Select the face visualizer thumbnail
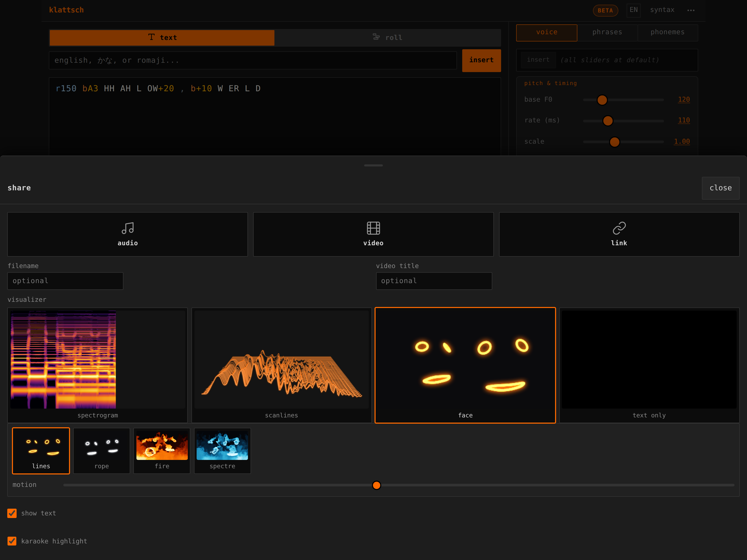 (465, 365)
